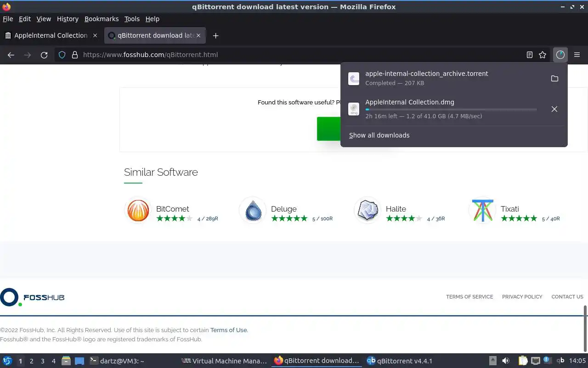The width and height of the screenshot is (588, 368).
Task: Close the AppleInternal Collection tab
Action: pyautogui.click(x=95, y=35)
